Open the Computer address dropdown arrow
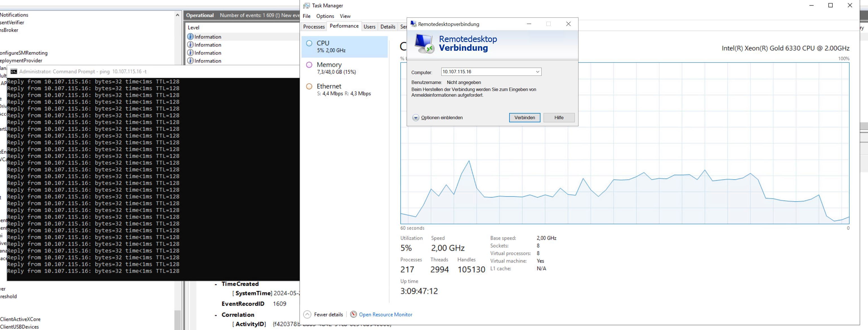The image size is (868, 330). click(537, 72)
